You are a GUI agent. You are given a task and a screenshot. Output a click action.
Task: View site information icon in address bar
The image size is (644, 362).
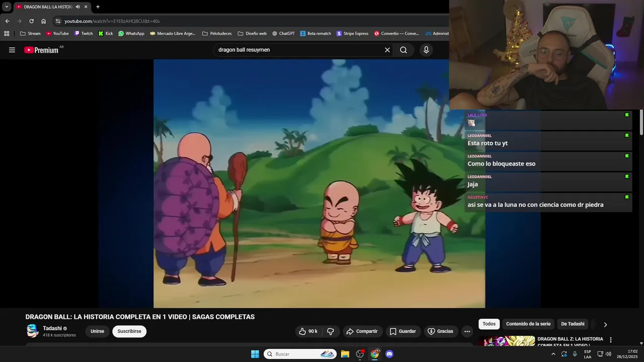tap(58, 21)
